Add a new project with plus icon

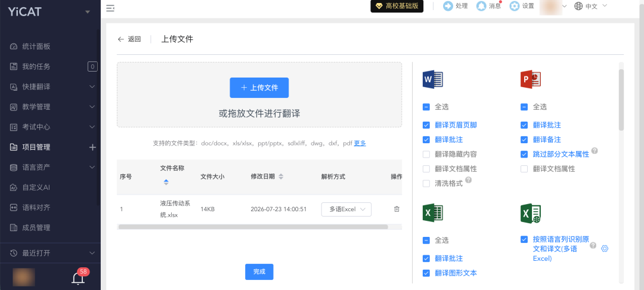[92, 147]
